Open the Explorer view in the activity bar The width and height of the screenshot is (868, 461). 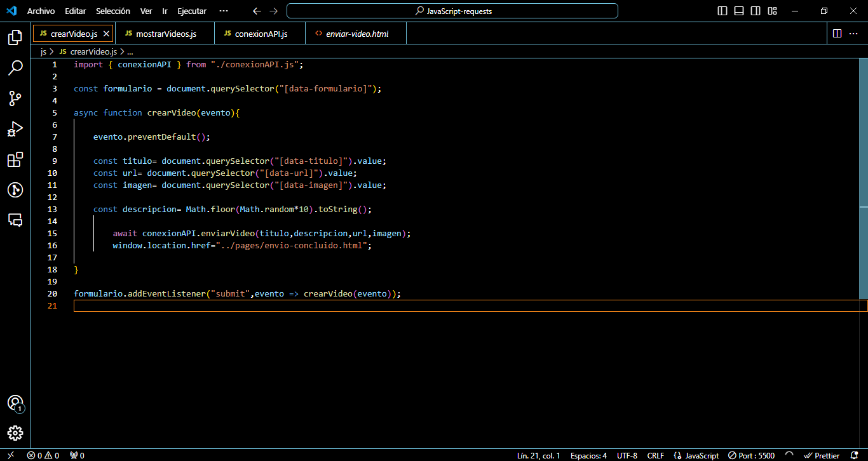point(15,37)
